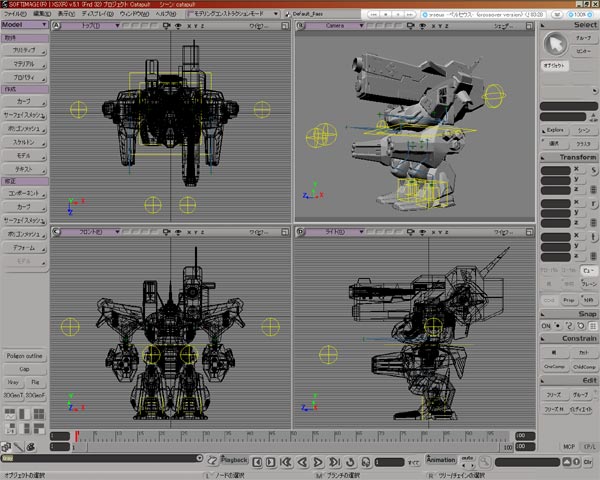Go to last frame playback button
The width and height of the screenshot is (600, 480).
pyautogui.click(x=334, y=462)
